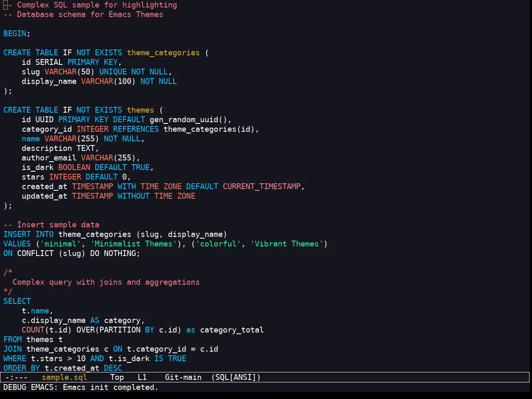Place cursor on the BEGIN keyword
This screenshot has height=399, width=532.
pos(15,34)
